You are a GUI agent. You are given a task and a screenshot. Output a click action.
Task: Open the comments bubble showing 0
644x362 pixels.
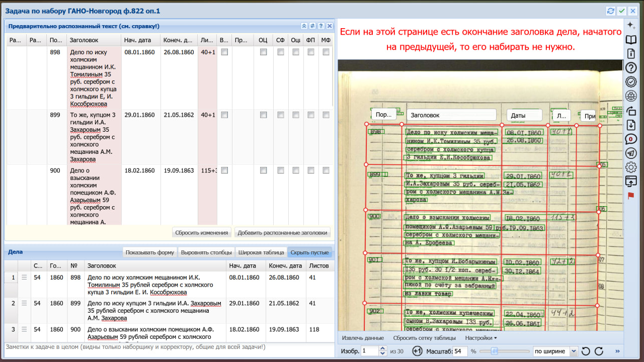pyautogui.click(x=631, y=139)
